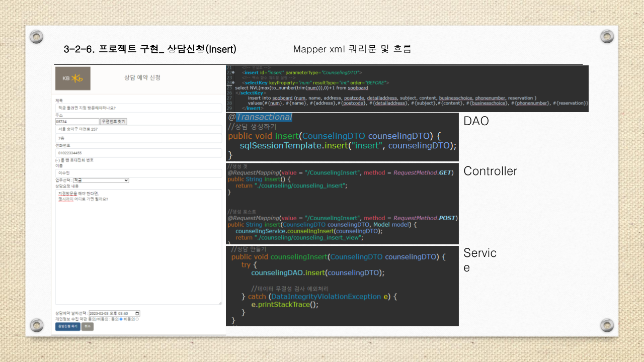Open the calendar icon on date picker
The height and width of the screenshot is (362, 644).
(x=138, y=313)
